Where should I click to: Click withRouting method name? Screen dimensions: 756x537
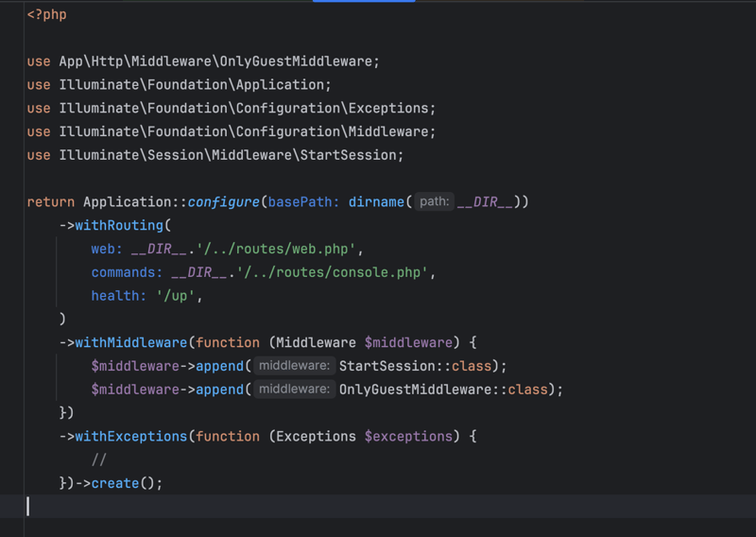pos(119,225)
